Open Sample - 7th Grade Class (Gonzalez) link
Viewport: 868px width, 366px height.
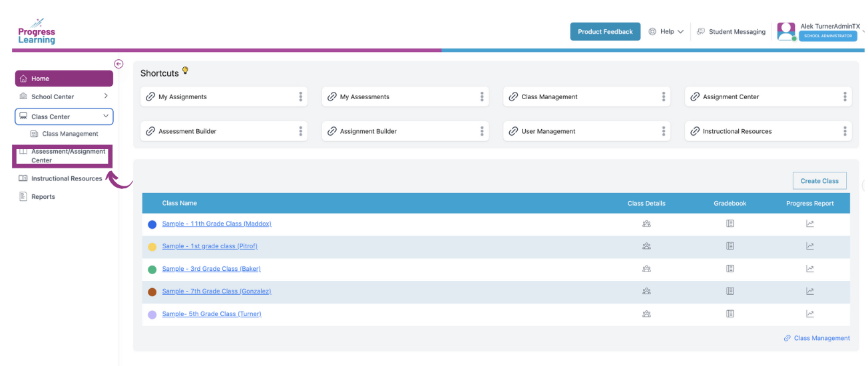click(216, 291)
